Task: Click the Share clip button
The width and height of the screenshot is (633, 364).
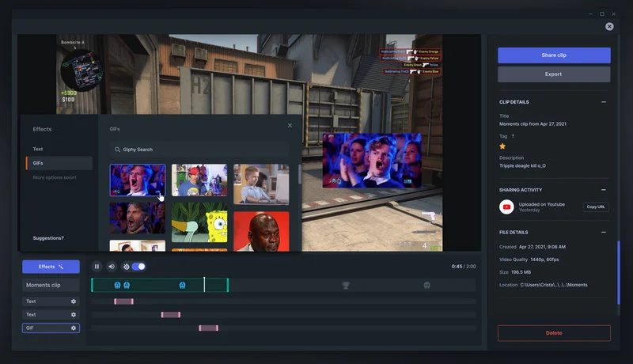Action: [554, 55]
